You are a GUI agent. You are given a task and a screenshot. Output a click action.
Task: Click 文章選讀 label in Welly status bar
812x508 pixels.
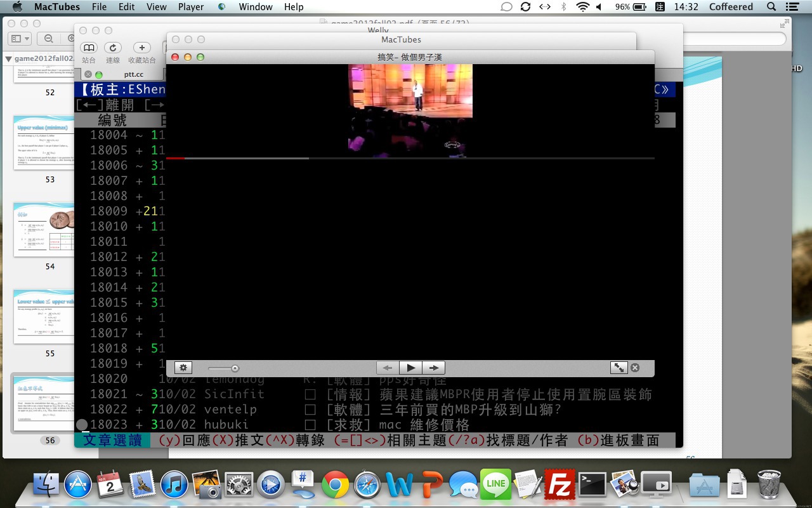coord(113,440)
